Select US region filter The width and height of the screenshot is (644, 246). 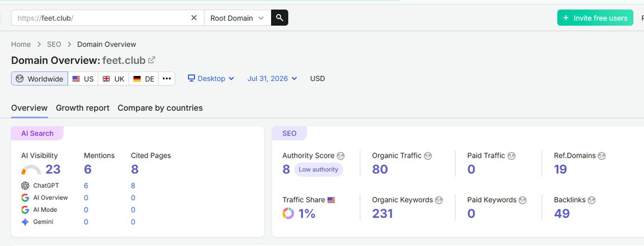[83, 79]
